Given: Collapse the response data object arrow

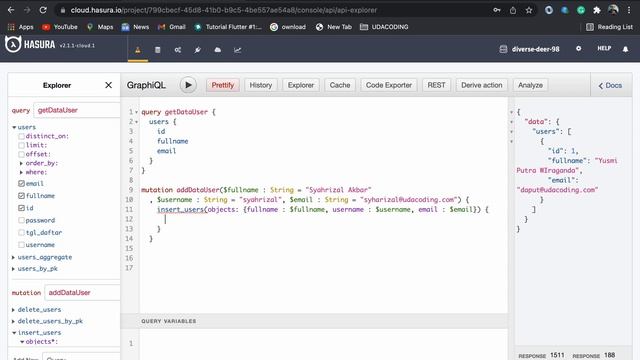Looking at the screenshot, I should tap(511, 122).
